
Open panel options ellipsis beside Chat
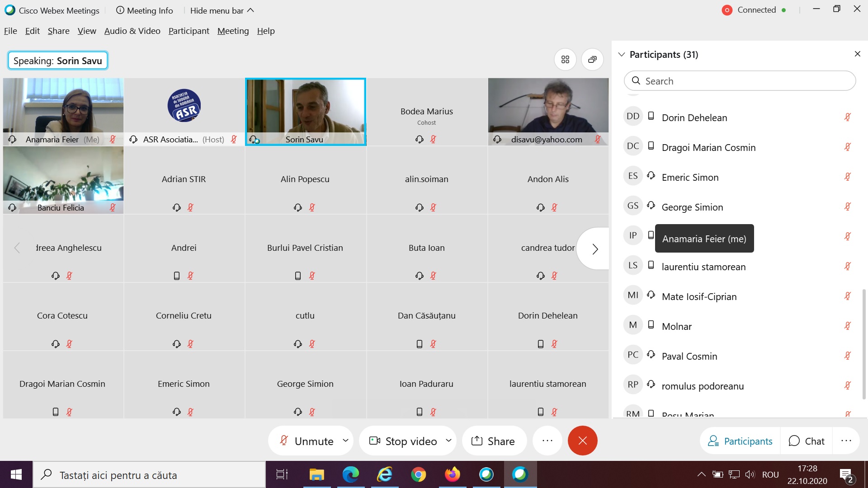tap(846, 441)
